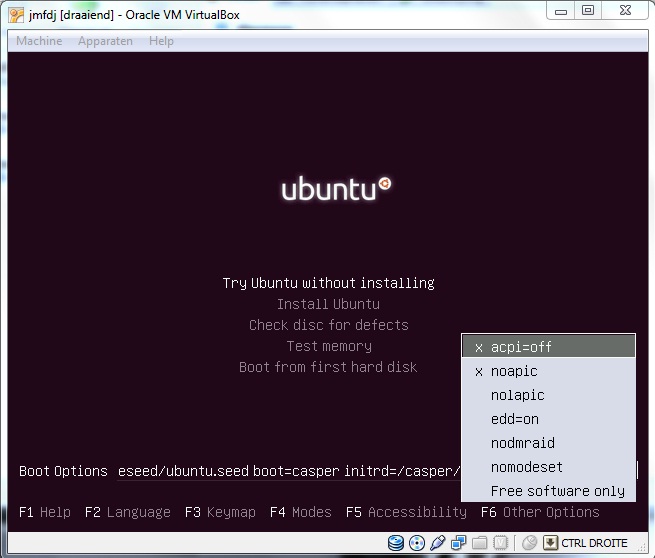
Task: Open the Apparaten menu
Action: click(105, 41)
